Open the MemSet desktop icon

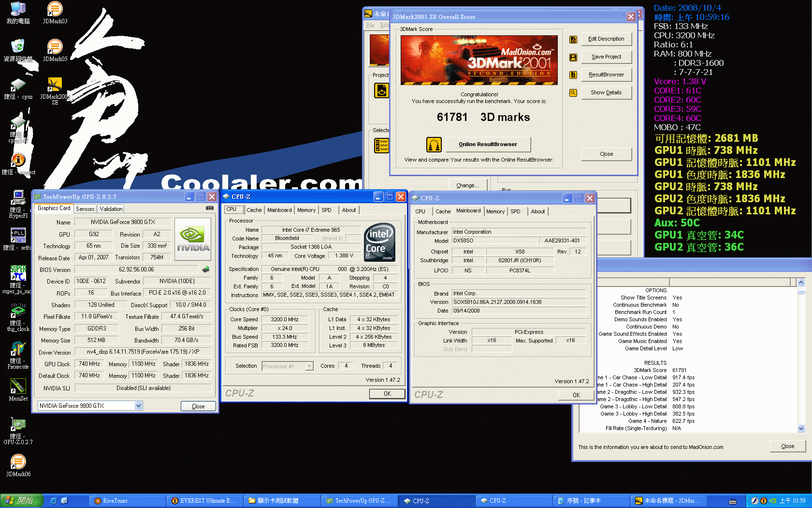pyautogui.click(x=18, y=390)
